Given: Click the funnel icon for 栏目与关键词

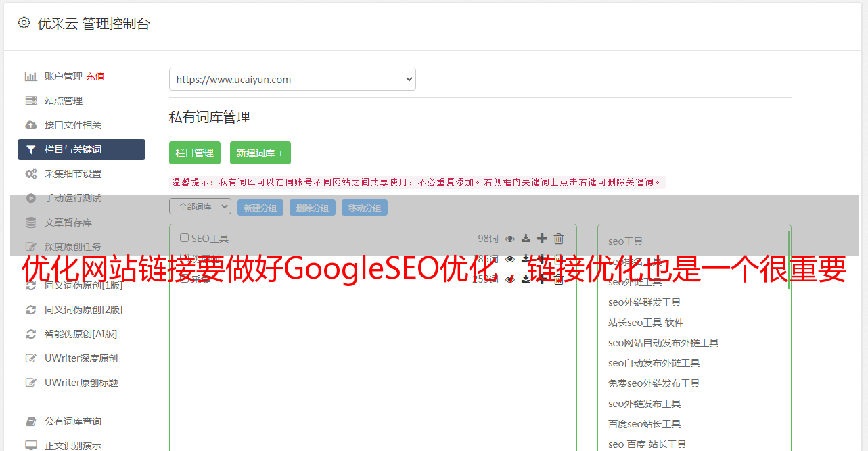Looking at the screenshot, I should pos(30,149).
